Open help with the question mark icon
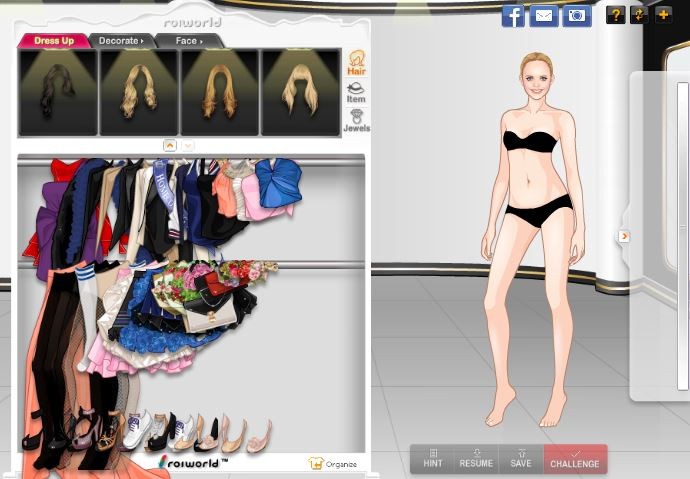The image size is (690, 479). (x=615, y=14)
